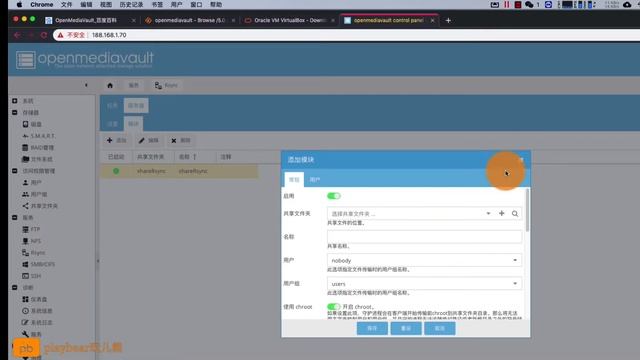Viewport: 640px width, 360px height.
Task: Open SMB/CIFS service in the sidebar
Action: pyautogui.click(x=38, y=264)
